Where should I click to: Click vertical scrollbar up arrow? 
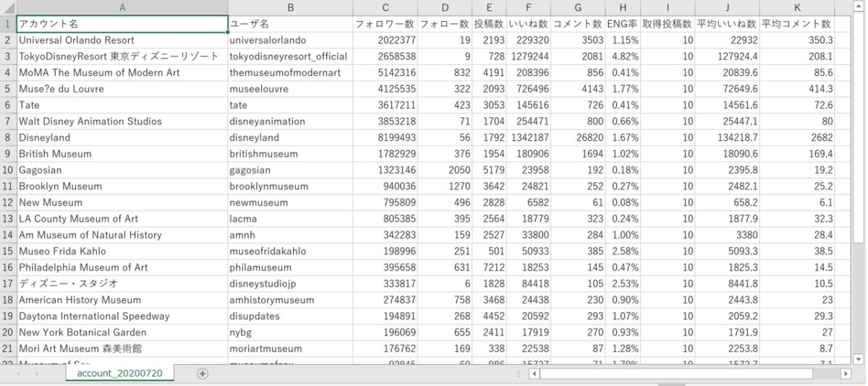(859, 7)
